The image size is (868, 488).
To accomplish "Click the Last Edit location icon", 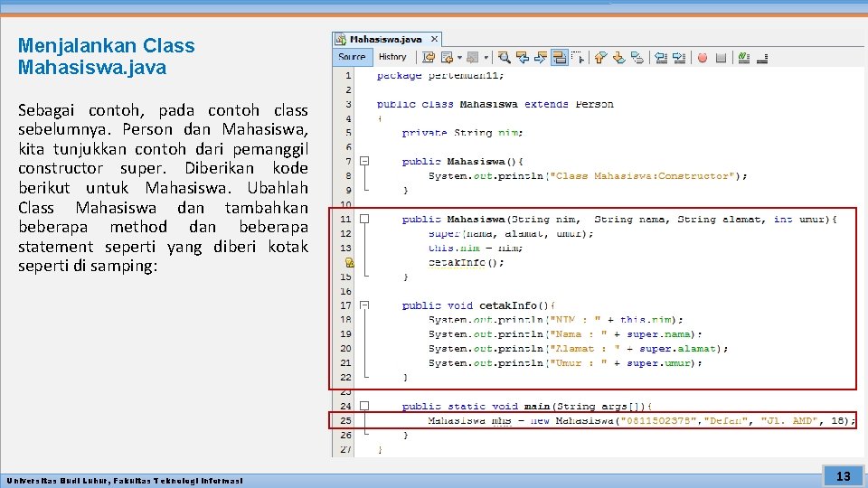I will (429, 57).
